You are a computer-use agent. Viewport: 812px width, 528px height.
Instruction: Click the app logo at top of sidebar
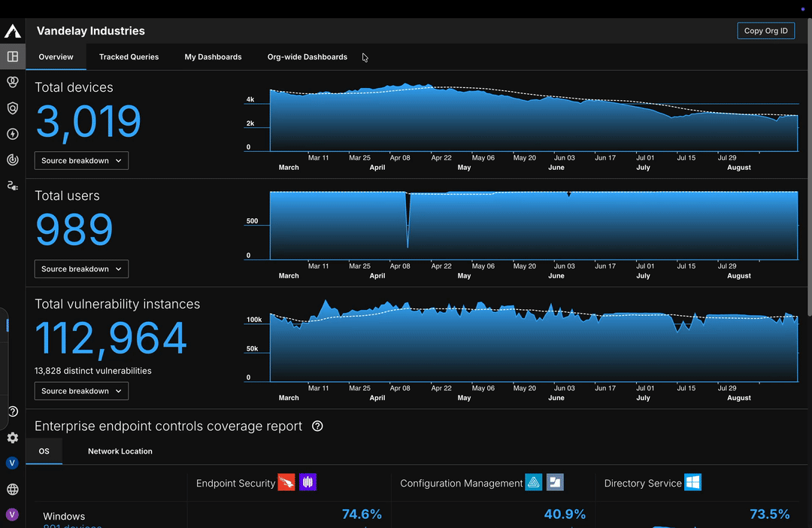[x=13, y=31]
